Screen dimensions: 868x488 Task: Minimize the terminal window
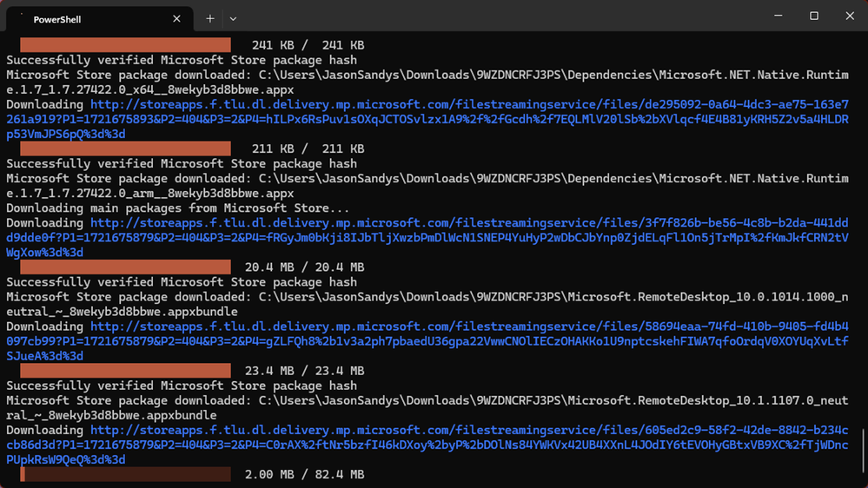778,16
